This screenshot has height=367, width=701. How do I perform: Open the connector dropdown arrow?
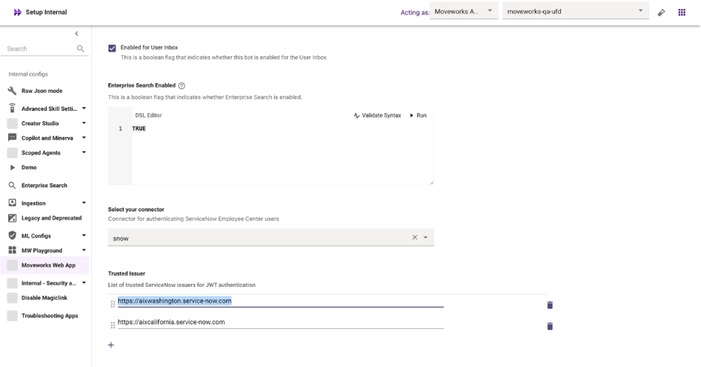[426, 237]
